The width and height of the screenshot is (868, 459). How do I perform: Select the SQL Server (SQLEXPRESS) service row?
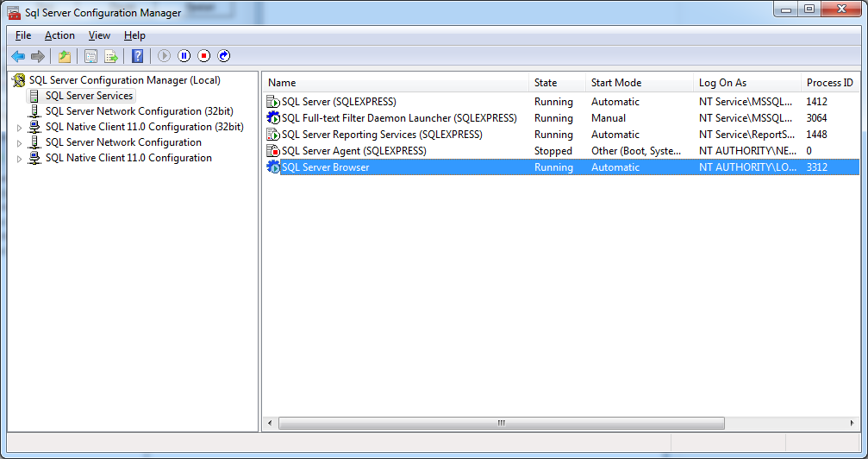339,102
